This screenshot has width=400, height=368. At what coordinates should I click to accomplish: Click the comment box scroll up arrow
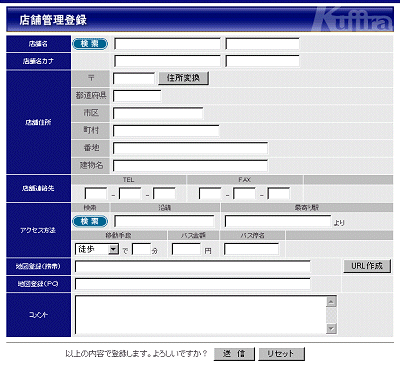click(331, 302)
